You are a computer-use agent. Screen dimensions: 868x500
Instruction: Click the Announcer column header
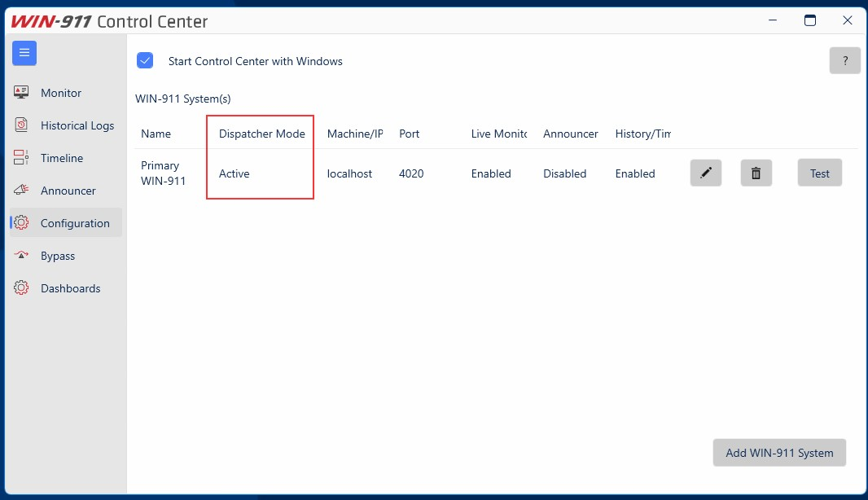point(571,134)
